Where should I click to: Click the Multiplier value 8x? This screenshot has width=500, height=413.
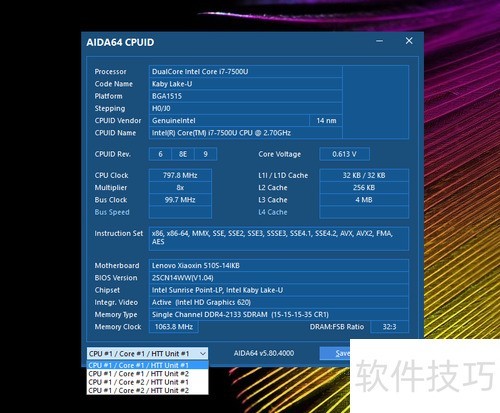tap(180, 188)
